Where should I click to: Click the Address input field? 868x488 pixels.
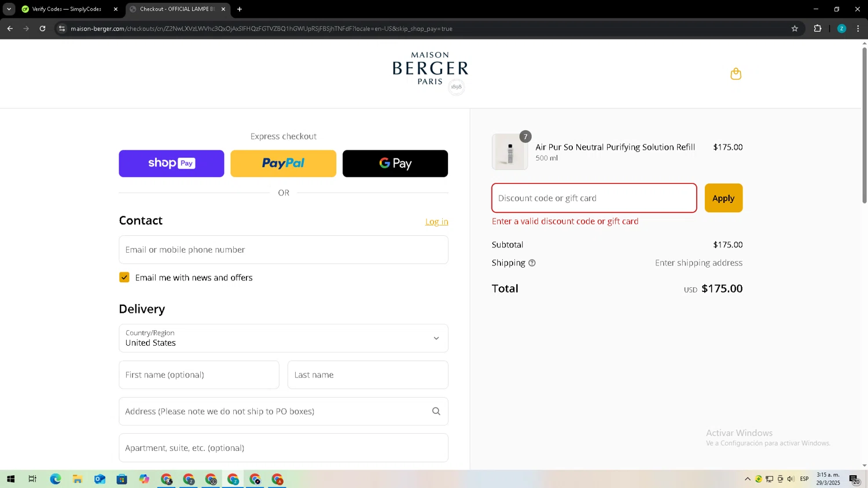click(x=284, y=411)
